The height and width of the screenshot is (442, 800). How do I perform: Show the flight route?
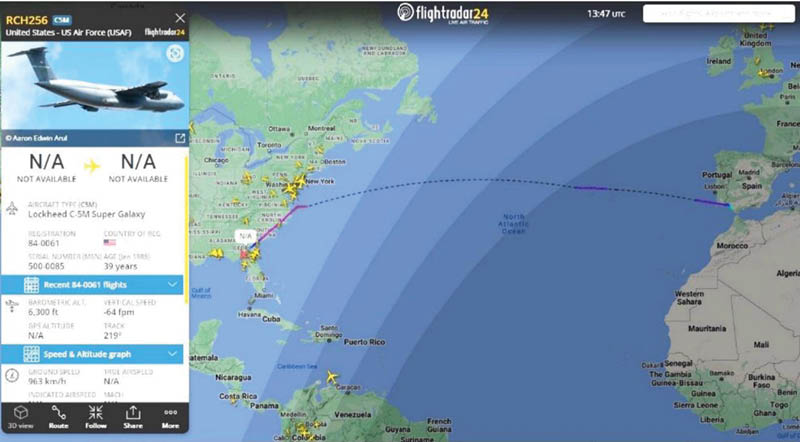(58, 418)
